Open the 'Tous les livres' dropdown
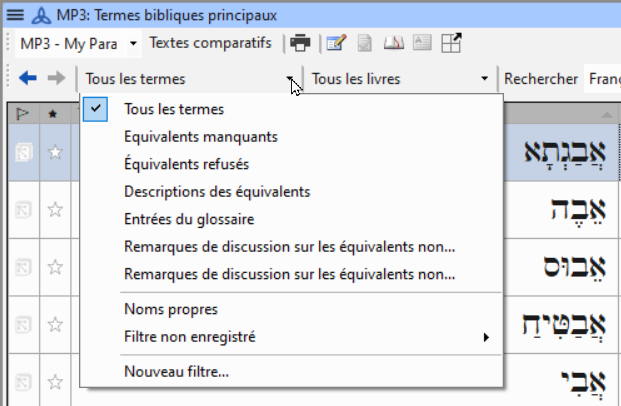Screen dimensions: 621x406 400,79
